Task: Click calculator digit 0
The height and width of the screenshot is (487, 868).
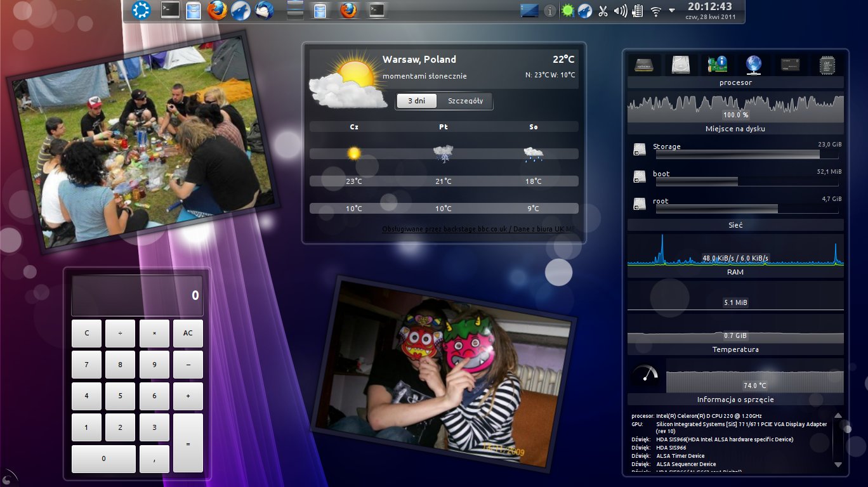Action: (103, 459)
